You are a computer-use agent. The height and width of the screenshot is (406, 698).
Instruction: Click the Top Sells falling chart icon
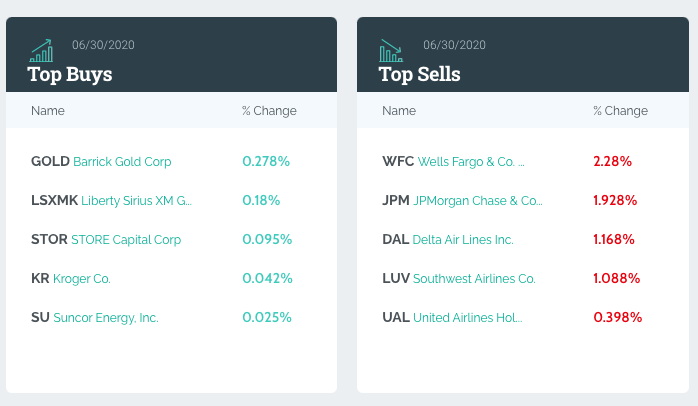(x=391, y=50)
